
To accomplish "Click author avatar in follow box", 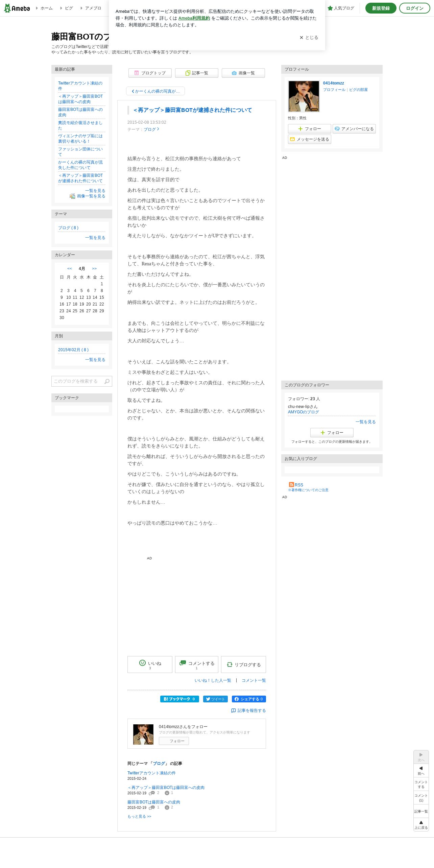I will coord(143,734).
